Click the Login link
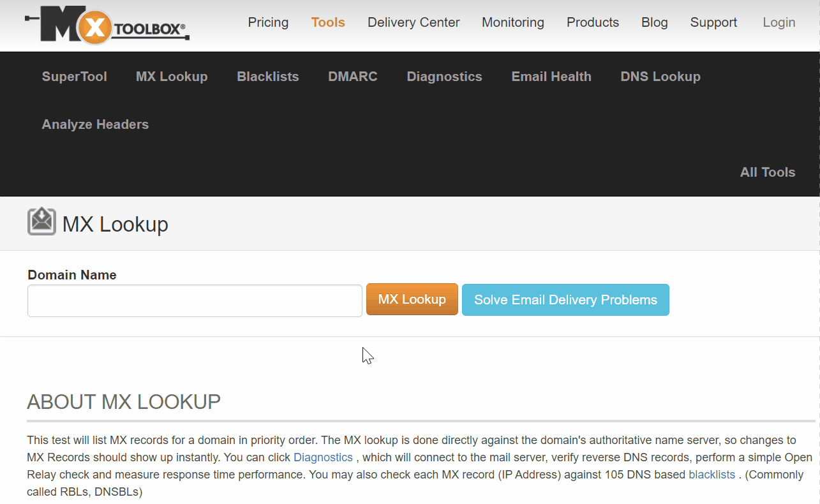 point(779,22)
